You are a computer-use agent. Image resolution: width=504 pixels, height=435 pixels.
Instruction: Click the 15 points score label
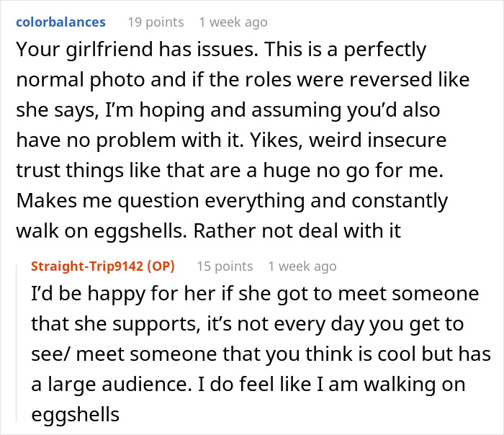coord(225,266)
